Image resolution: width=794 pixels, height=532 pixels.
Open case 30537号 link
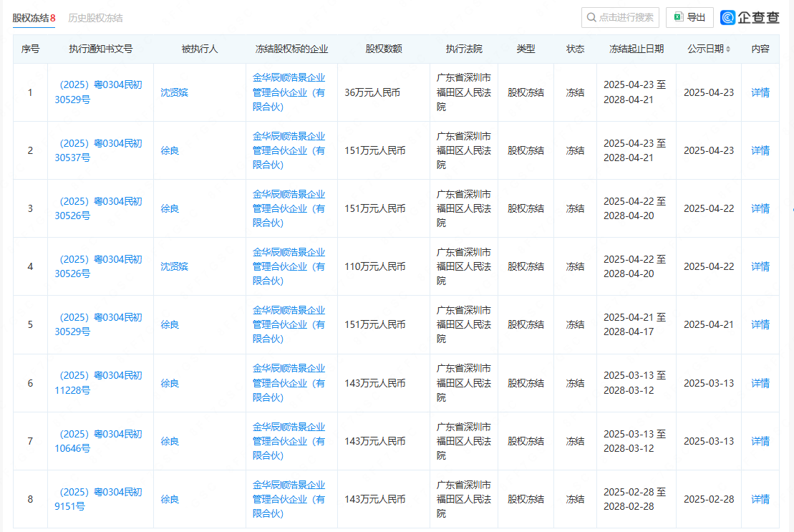tap(98, 150)
